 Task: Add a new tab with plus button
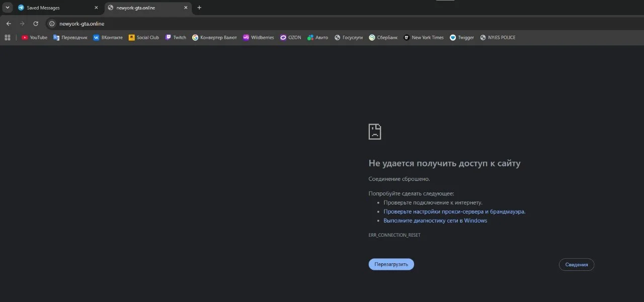(x=199, y=8)
